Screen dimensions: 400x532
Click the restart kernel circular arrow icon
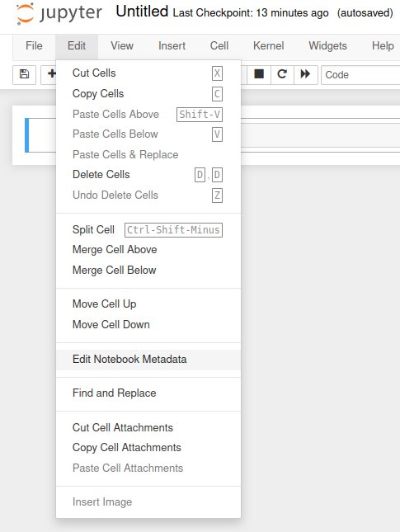pos(282,74)
